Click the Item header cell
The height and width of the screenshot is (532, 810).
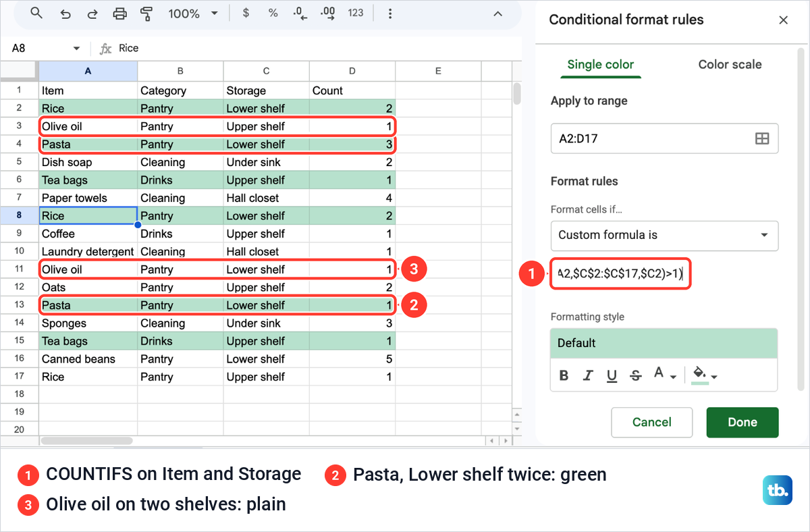pyautogui.click(x=88, y=90)
